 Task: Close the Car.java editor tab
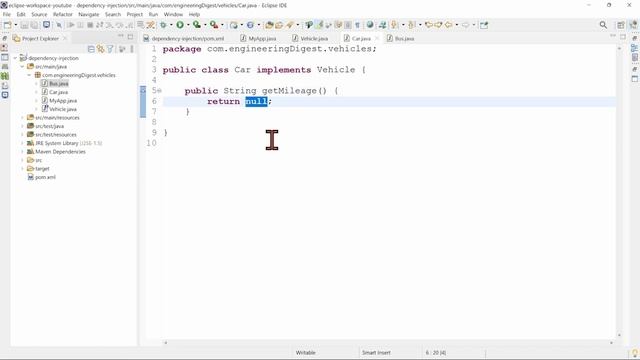377,38
